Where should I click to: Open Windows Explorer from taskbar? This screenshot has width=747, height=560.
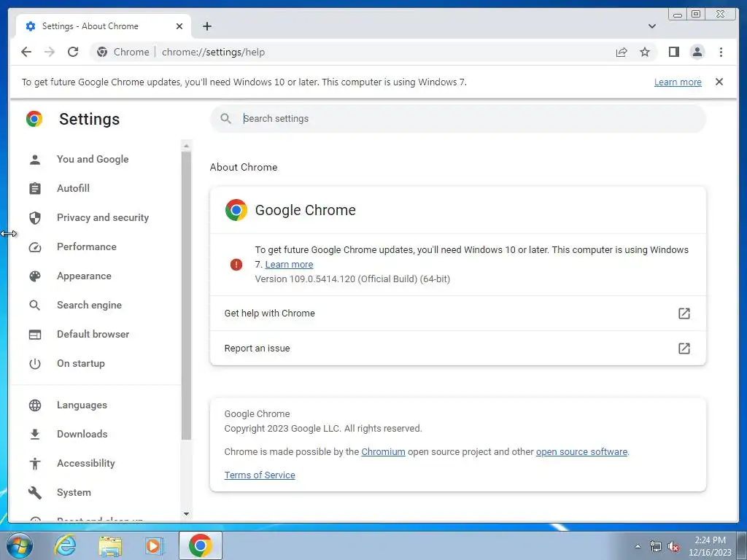click(x=109, y=545)
